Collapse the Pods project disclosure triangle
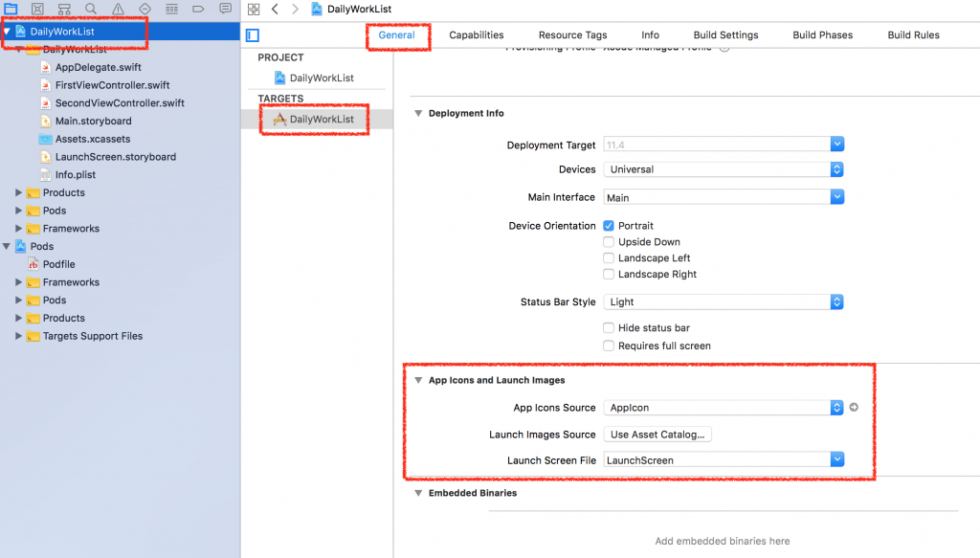This screenshot has width=980, height=558. pos(7,246)
